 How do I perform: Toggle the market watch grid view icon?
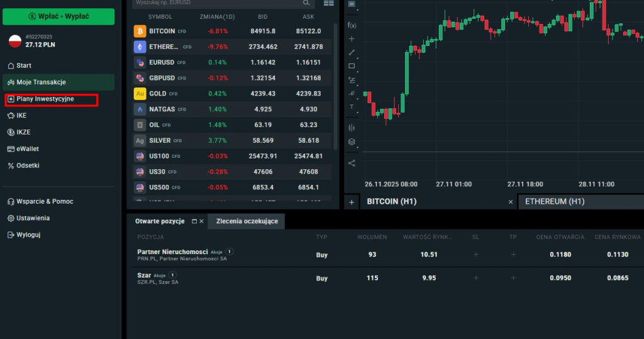coord(328,3)
